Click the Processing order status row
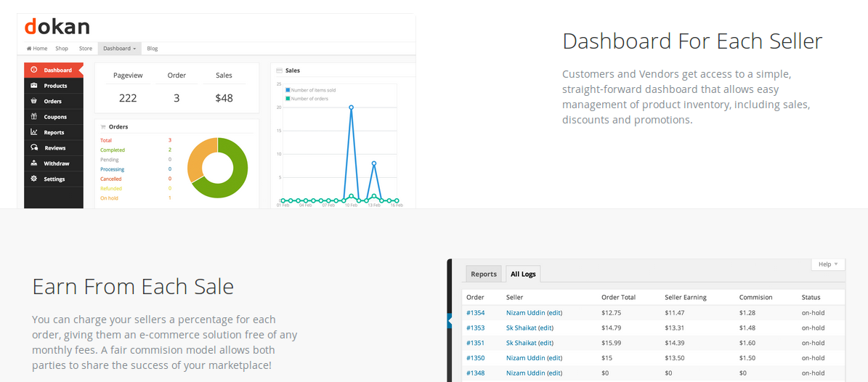 136,169
